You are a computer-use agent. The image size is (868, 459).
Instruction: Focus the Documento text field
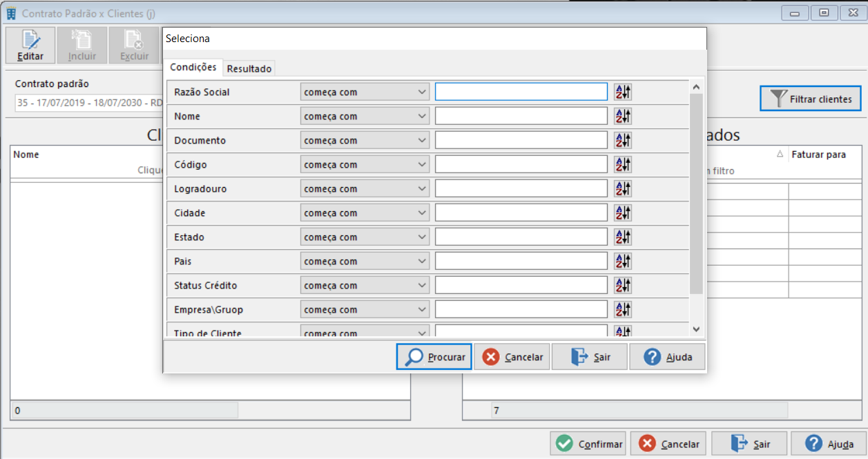tap(521, 140)
